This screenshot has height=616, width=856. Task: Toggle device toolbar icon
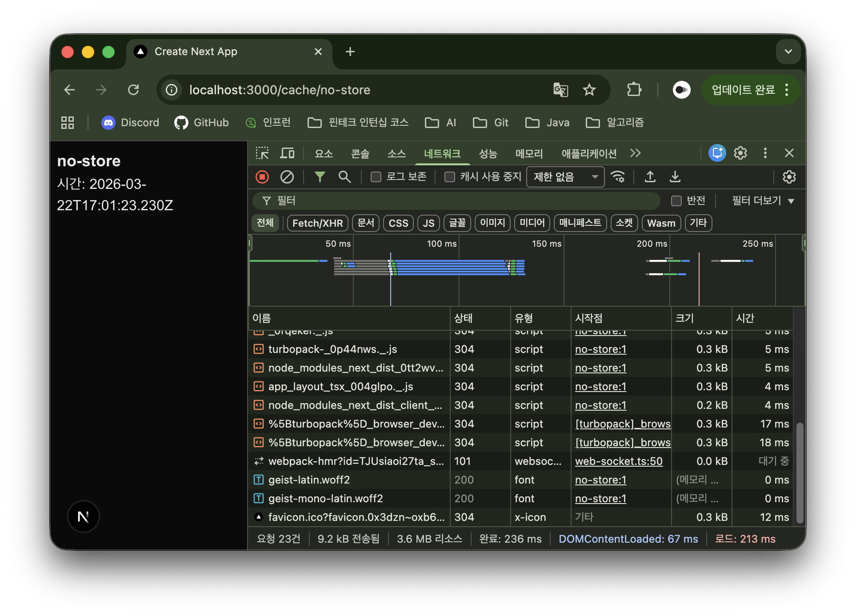pyautogui.click(x=287, y=153)
